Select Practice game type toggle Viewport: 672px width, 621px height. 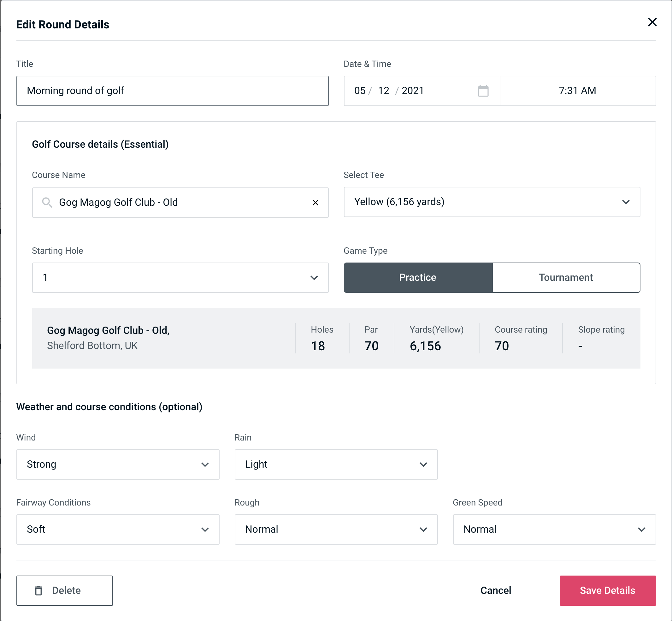(418, 277)
